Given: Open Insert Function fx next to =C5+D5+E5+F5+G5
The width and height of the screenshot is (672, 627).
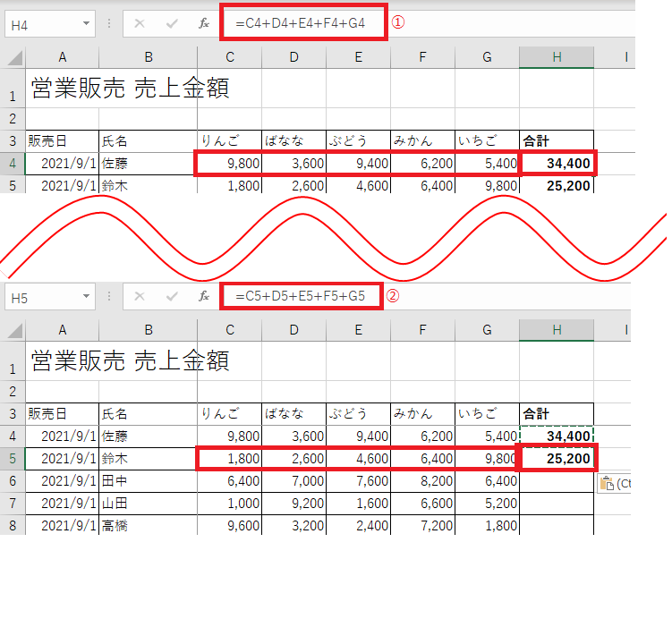Looking at the screenshot, I should 204,296.
